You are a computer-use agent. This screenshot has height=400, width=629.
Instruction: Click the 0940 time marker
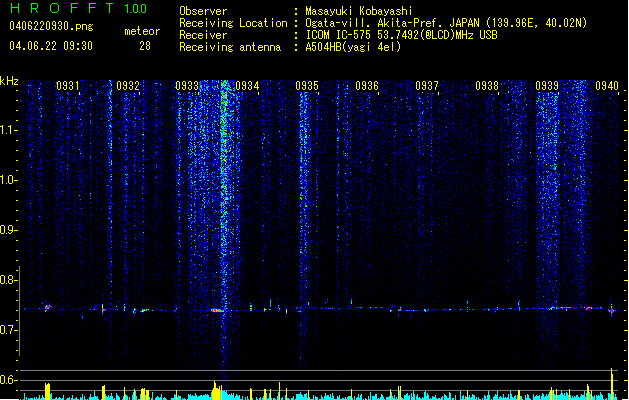coord(607,85)
